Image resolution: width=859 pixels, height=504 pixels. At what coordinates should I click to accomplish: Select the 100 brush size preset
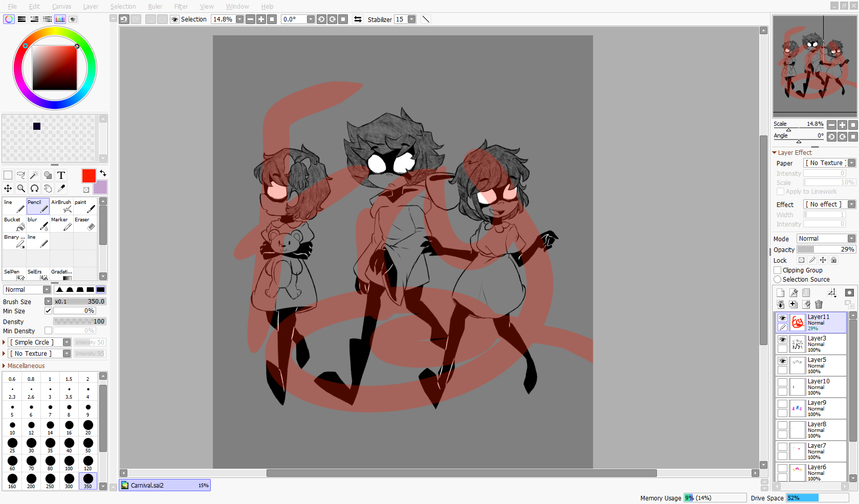tap(69, 463)
